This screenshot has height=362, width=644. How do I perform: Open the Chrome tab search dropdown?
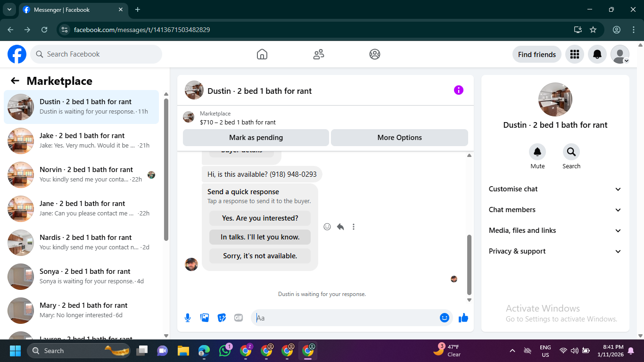[9, 9]
